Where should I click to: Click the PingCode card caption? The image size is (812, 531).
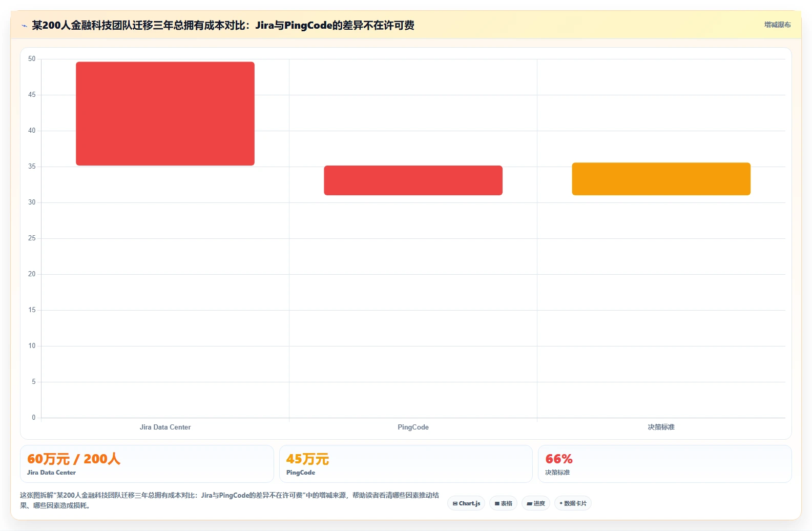coord(301,473)
